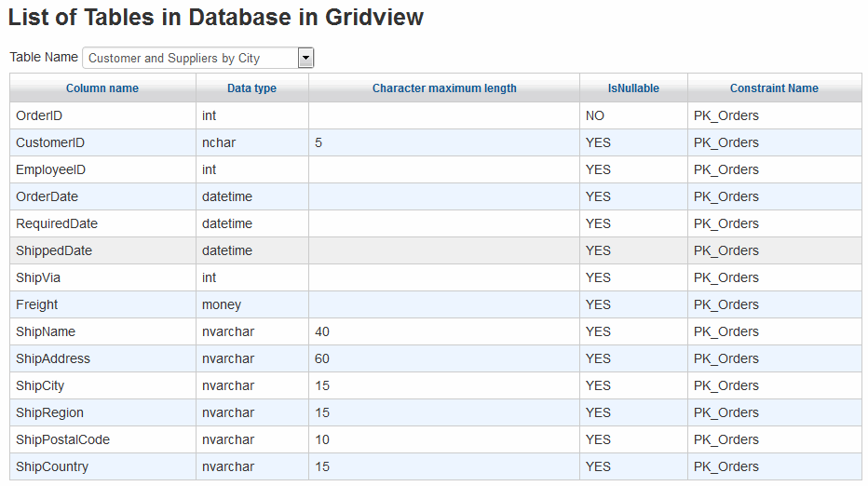Click the nchar data type cell
The image size is (868, 486).
click(252, 142)
